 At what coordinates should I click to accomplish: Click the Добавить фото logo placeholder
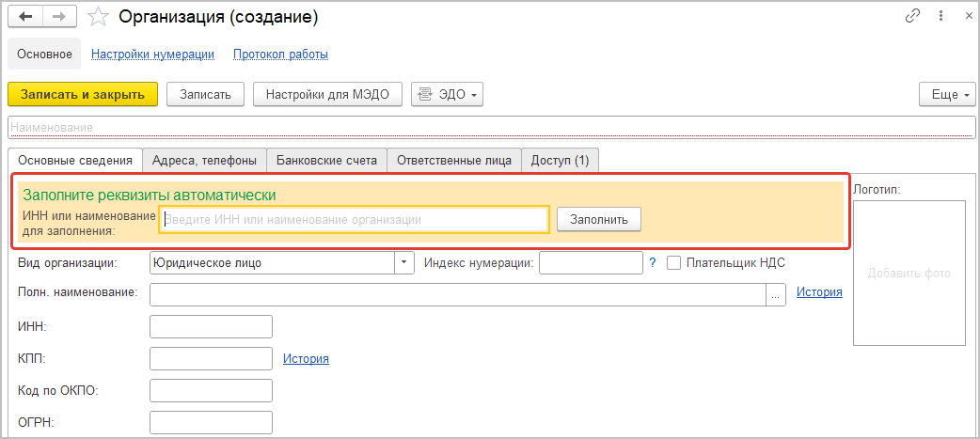909,274
